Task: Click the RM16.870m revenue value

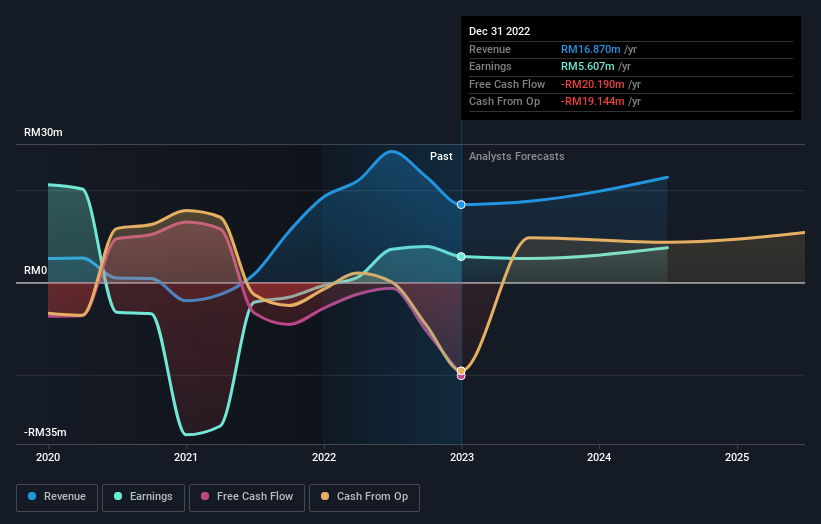Action: point(591,49)
